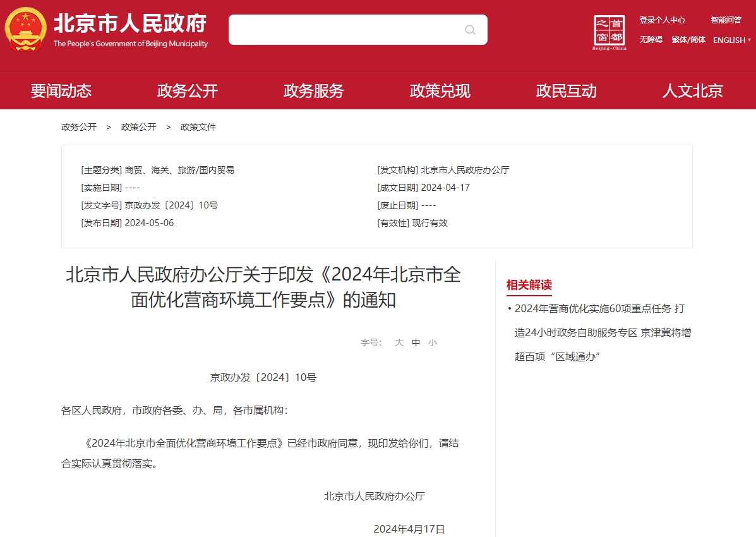
Task: Open 智能问答 smart Q&A
Action: (726, 20)
